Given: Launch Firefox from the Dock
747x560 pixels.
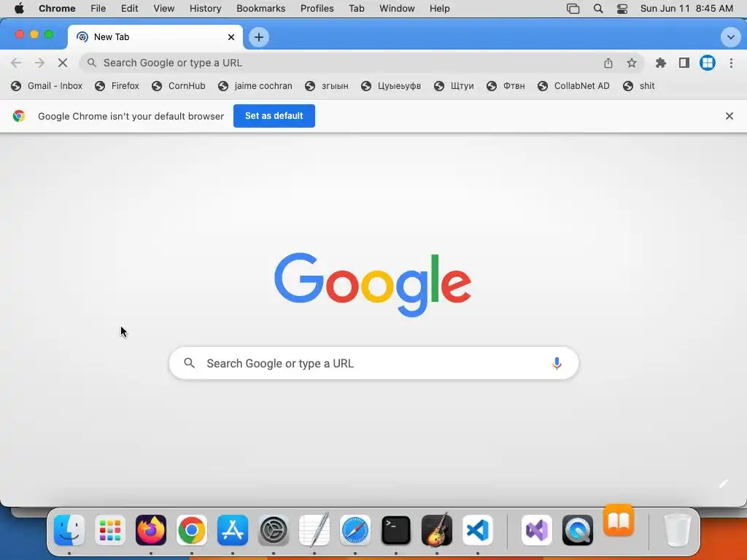Looking at the screenshot, I should [151, 530].
